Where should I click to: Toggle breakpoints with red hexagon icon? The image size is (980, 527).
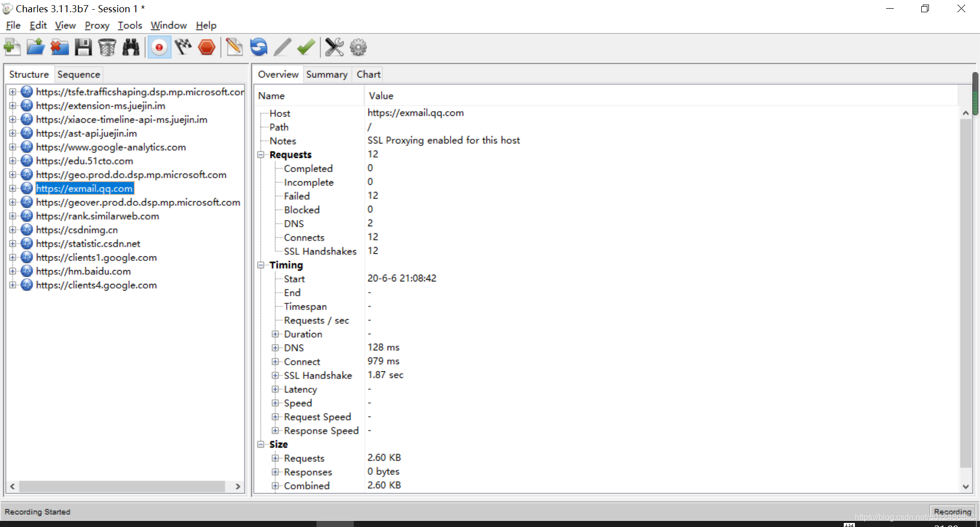(207, 47)
